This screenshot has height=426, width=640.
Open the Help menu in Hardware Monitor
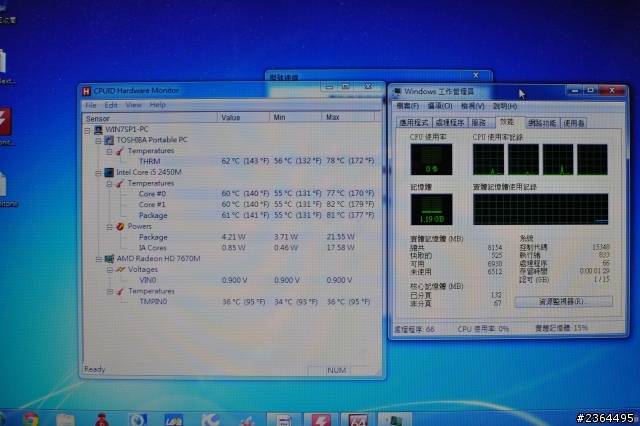158,105
